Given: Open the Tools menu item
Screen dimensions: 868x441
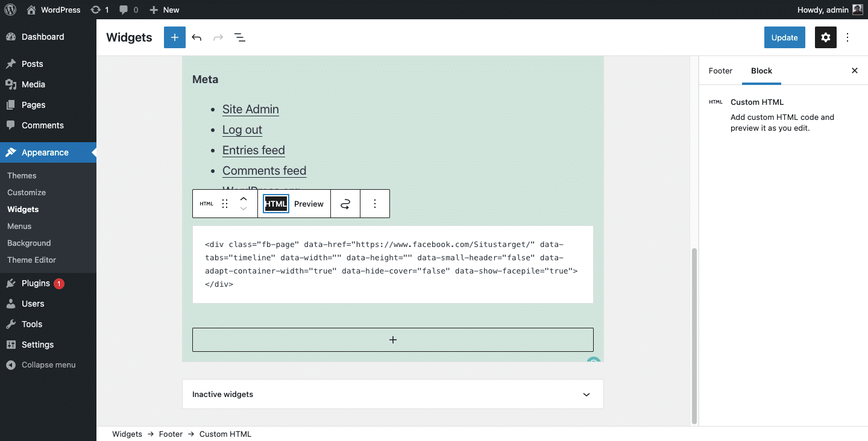Looking at the screenshot, I should (48, 324).
